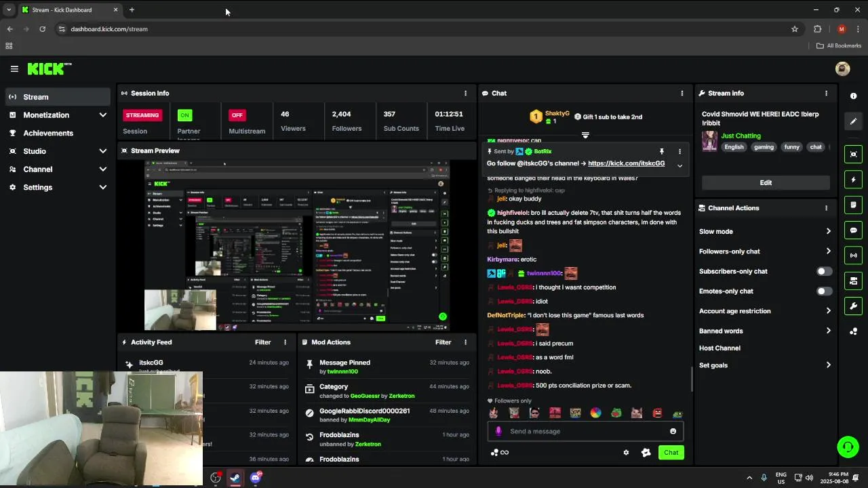
Task: Bookmark this page with the star icon
Action: tap(795, 29)
